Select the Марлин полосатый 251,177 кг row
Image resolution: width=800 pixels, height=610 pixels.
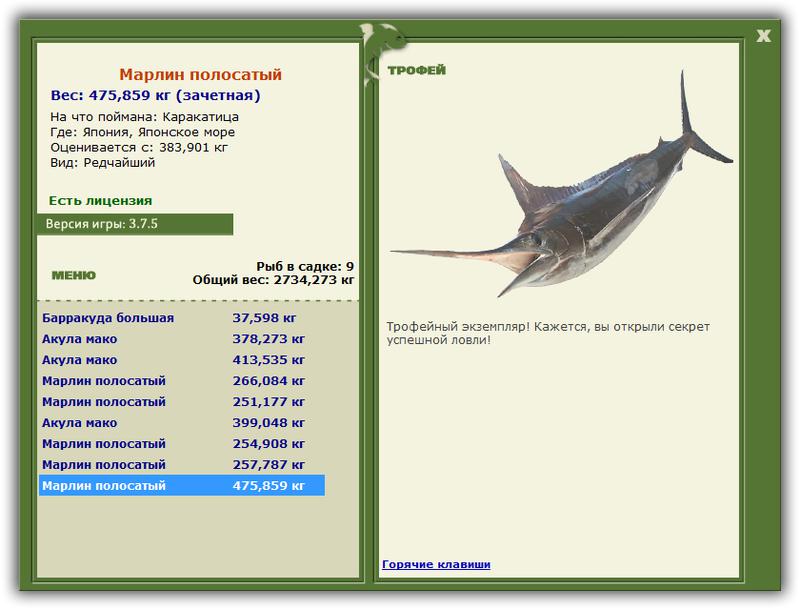[x=182, y=401]
